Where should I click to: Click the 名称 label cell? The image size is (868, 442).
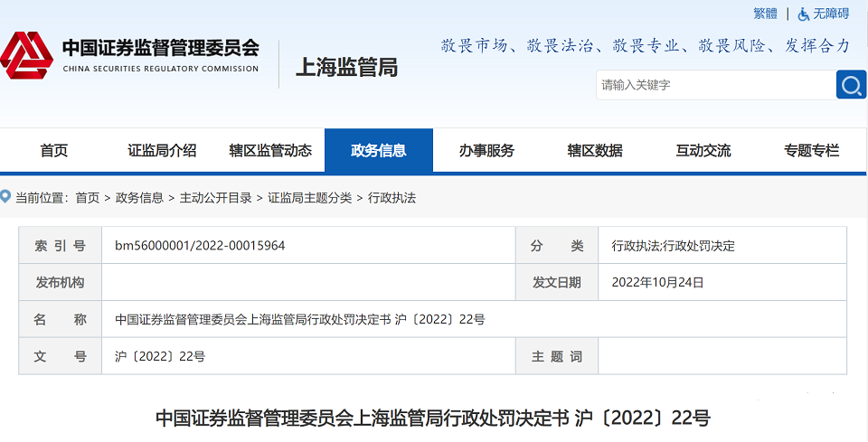click(61, 319)
